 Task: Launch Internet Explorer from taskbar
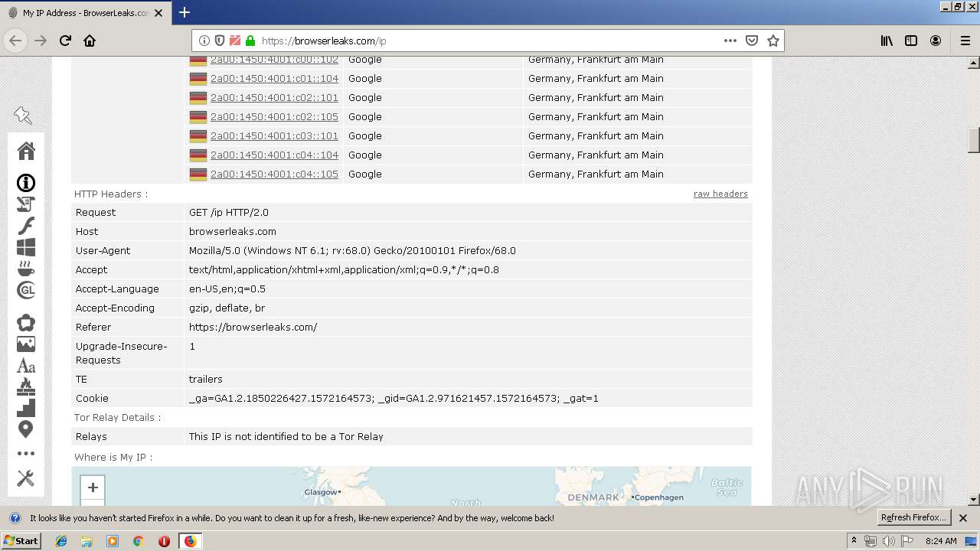click(x=61, y=541)
